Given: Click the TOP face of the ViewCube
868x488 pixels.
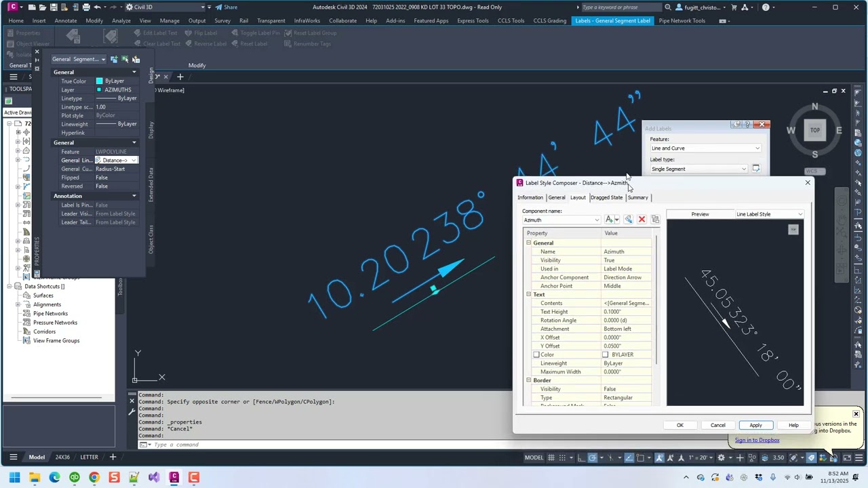Looking at the screenshot, I should click(814, 130).
